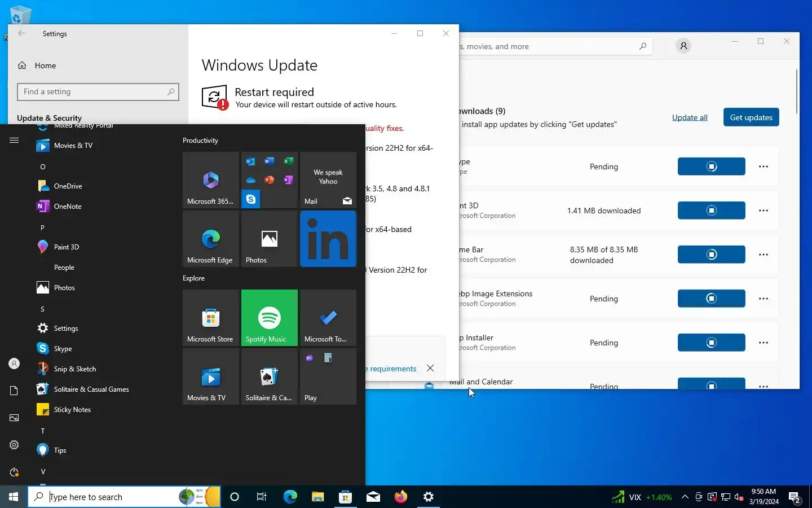The image size is (812, 508).
Task: Click Get updates in Microsoft Store
Action: (x=751, y=117)
